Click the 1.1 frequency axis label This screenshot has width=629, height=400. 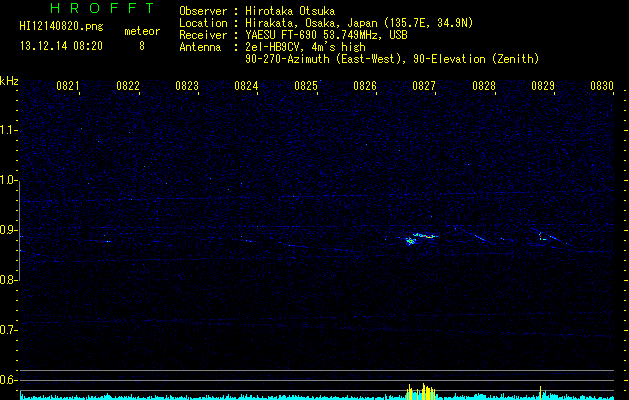(x=8, y=130)
